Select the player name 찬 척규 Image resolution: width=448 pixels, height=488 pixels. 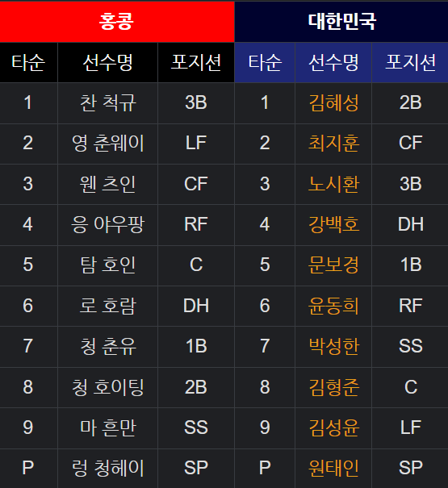point(108,102)
